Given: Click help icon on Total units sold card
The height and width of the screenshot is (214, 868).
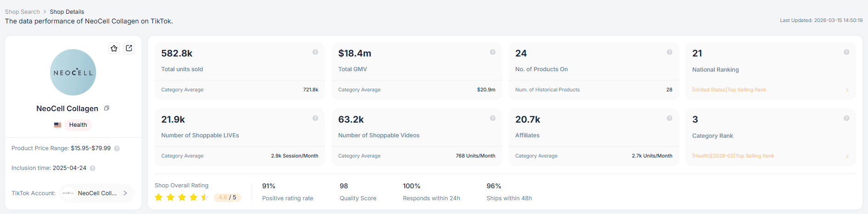Looking at the screenshot, I should click(315, 52).
